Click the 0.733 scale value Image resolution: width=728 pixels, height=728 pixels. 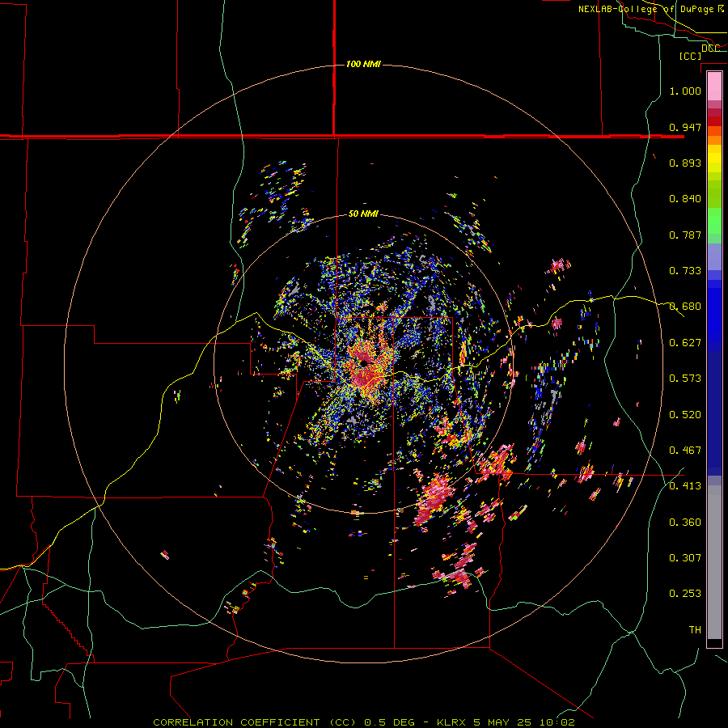(x=685, y=270)
